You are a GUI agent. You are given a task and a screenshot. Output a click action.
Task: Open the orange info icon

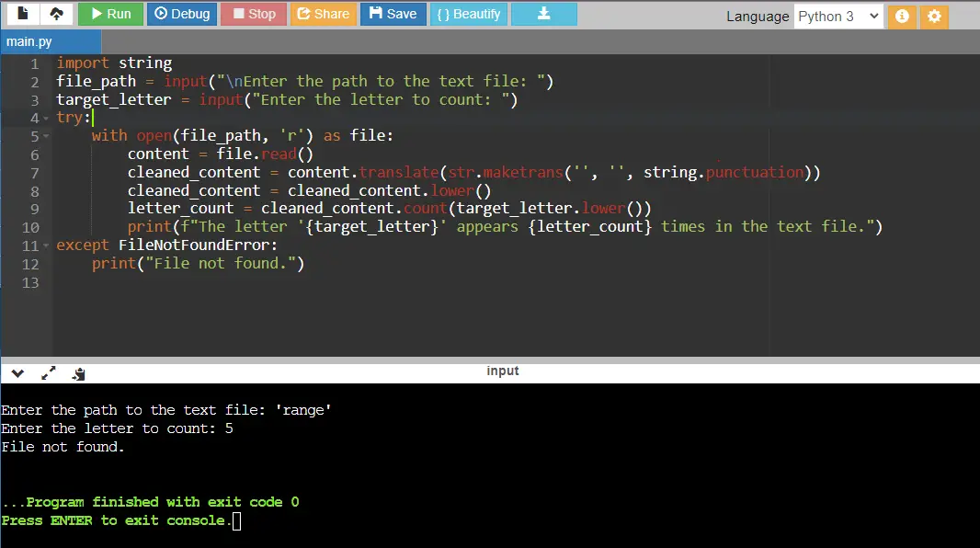click(x=902, y=17)
